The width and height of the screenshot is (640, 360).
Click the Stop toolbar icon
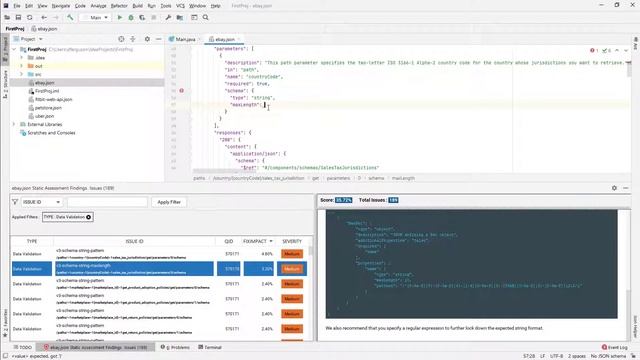tap(154, 18)
